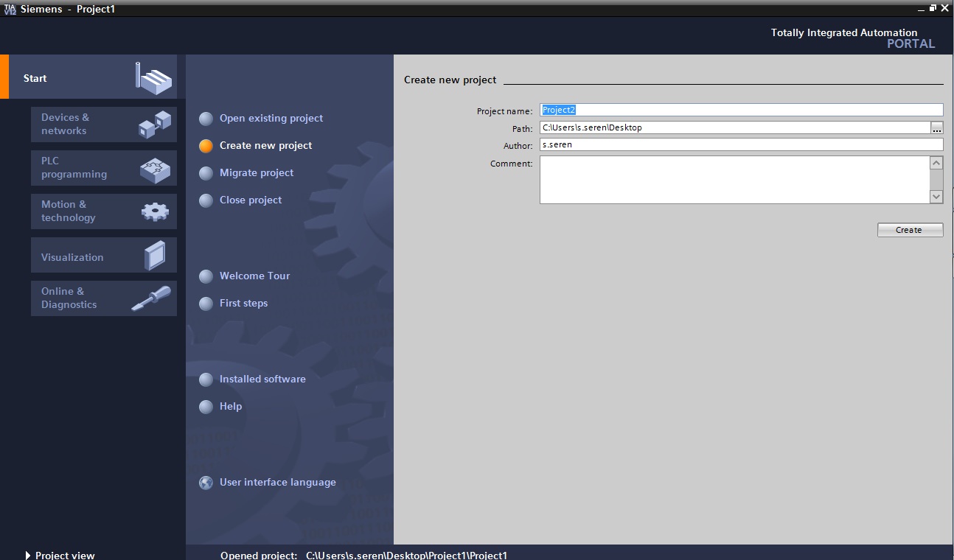Click the Online & Diagnostics screwdriver icon
The width and height of the screenshot is (954, 560).
pos(151,298)
